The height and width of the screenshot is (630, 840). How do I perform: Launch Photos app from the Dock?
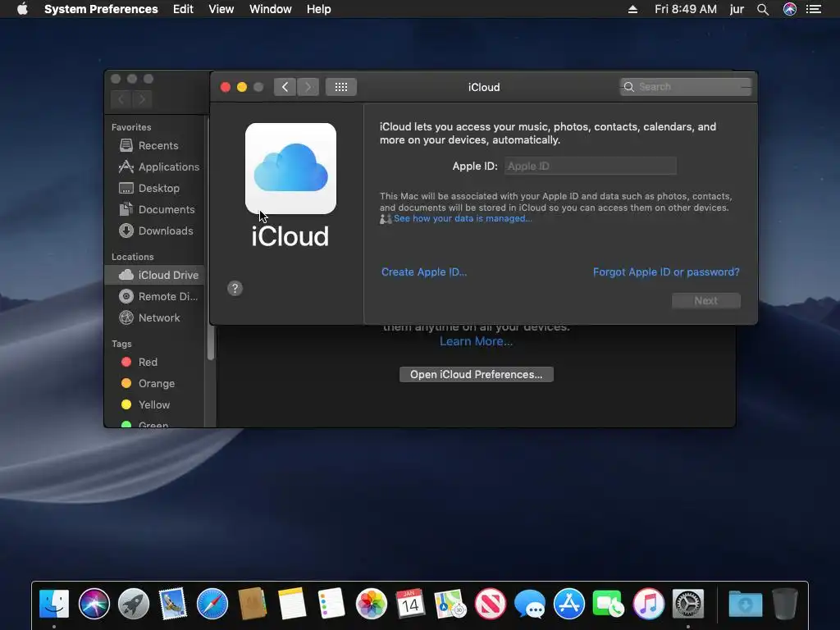click(x=372, y=604)
